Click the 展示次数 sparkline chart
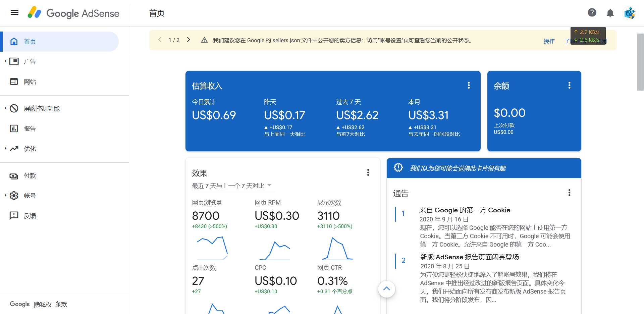The width and height of the screenshot is (644, 314). tap(337, 248)
